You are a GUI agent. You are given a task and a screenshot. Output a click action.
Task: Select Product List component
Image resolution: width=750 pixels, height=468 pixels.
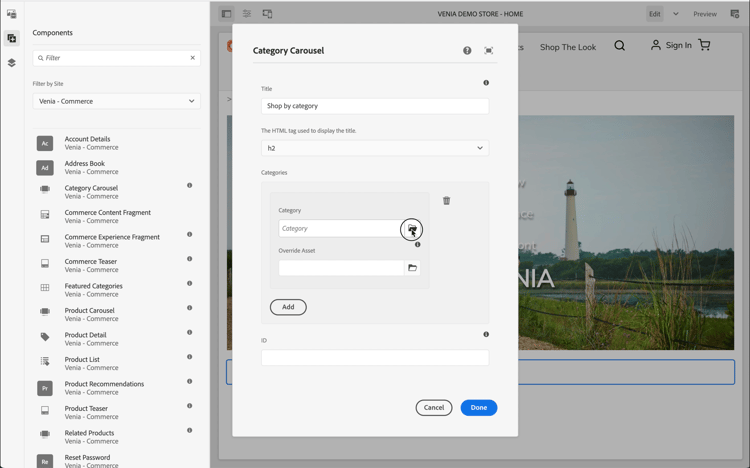point(116,363)
